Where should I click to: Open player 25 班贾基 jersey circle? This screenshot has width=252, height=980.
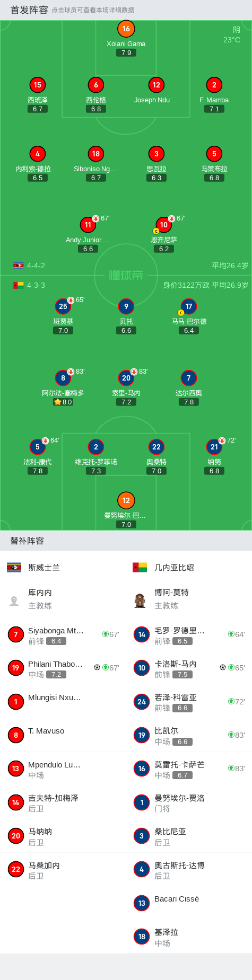tap(63, 306)
